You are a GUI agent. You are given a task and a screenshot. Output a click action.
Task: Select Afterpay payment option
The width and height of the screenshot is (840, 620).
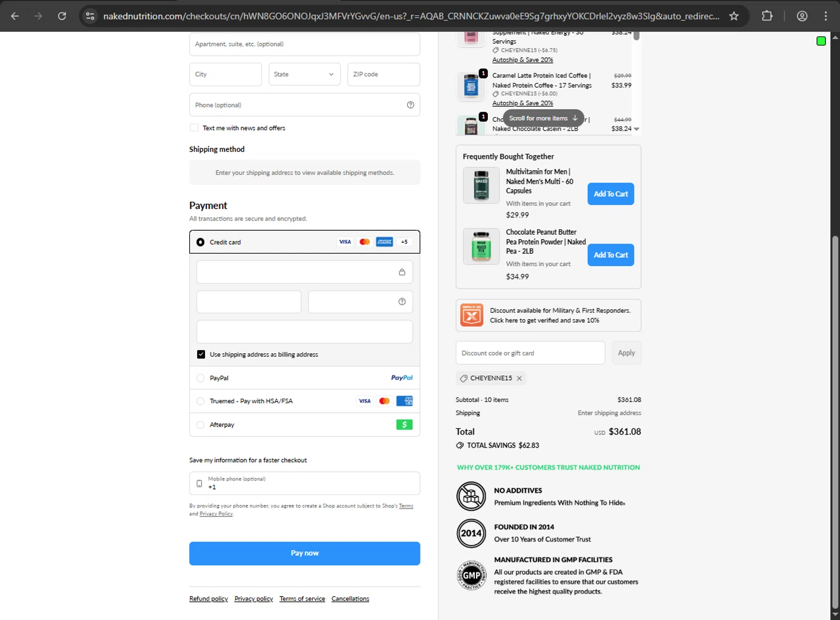200,425
